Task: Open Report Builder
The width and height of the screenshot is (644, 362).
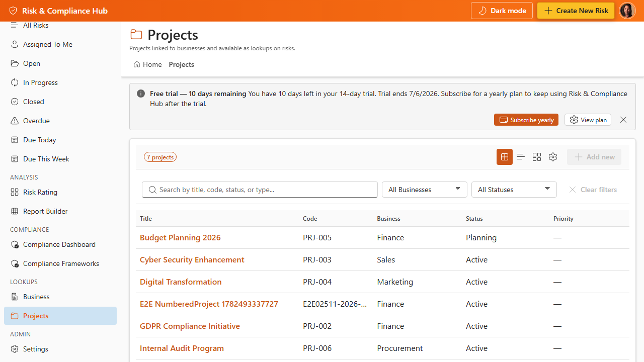Action: point(60,211)
